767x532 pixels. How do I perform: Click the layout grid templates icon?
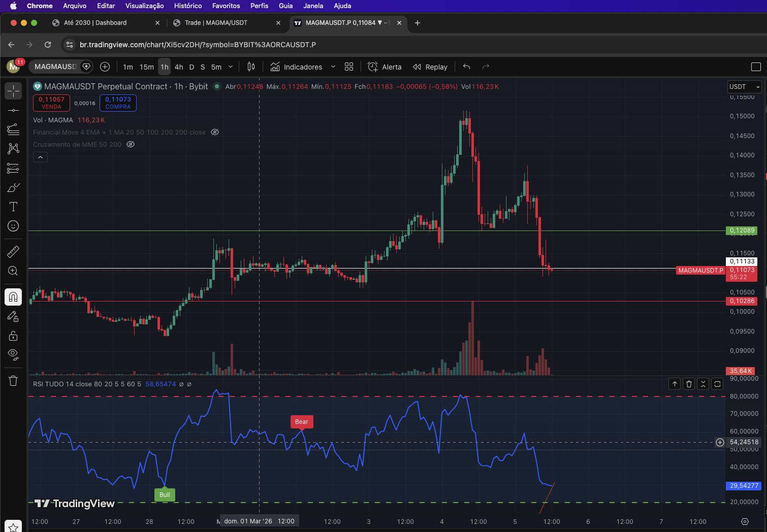point(349,67)
